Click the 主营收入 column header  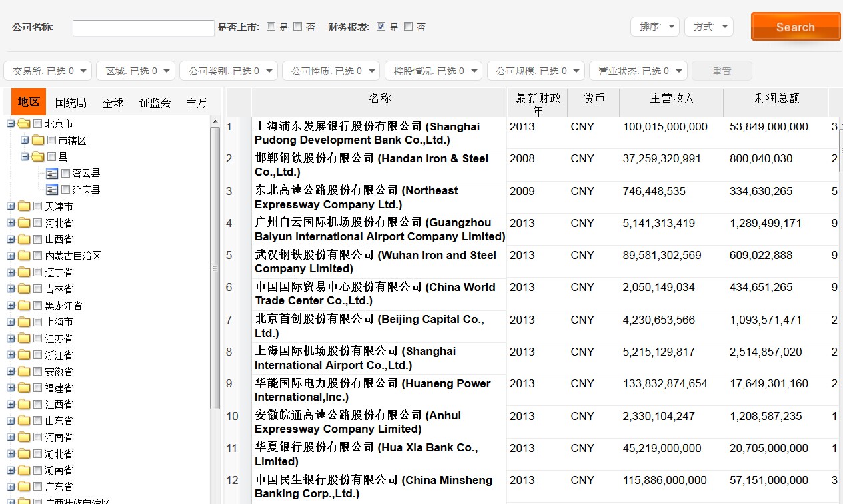pyautogui.click(x=672, y=103)
